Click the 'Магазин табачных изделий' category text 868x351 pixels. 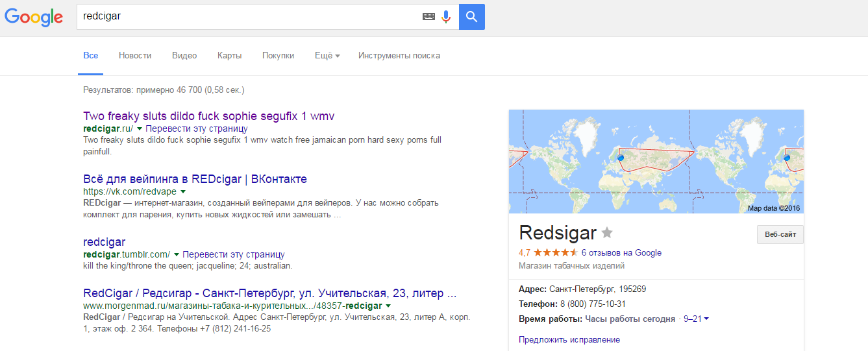tap(571, 266)
